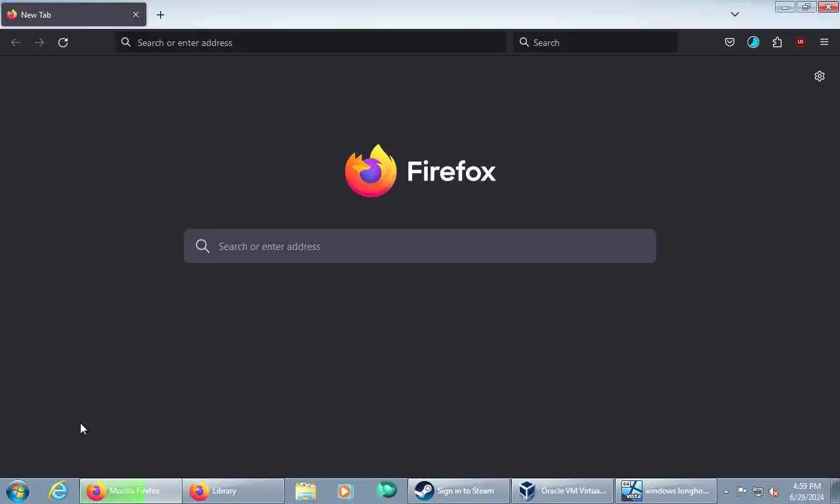Click the toolbar Search box
The width and height of the screenshot is (840, 504).
[x=595, y=43]
